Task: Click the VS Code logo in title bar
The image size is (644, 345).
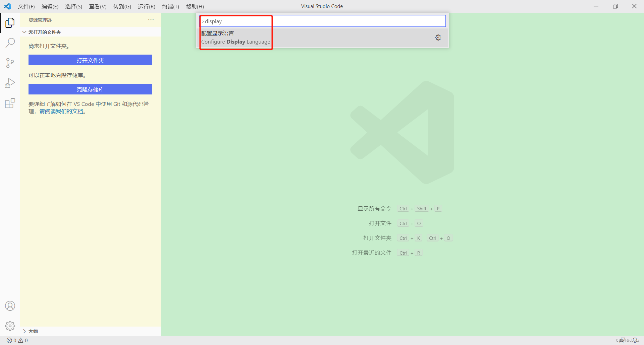Action: (7, 6)
